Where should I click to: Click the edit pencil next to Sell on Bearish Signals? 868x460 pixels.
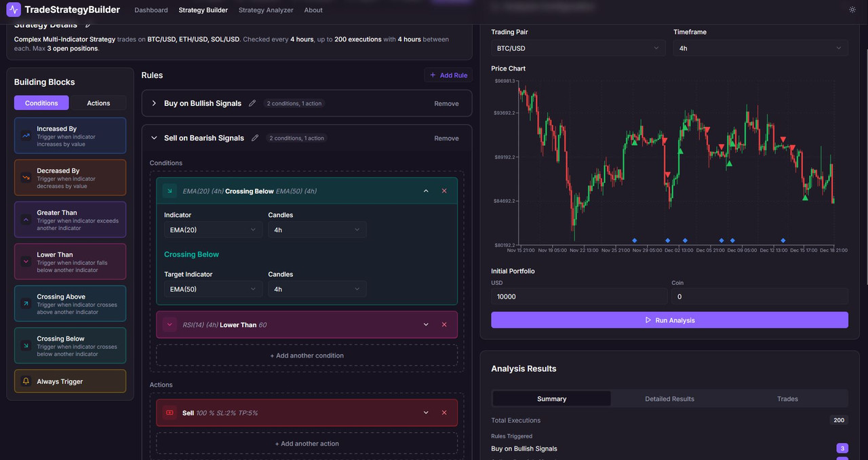[x=255, y=138]
